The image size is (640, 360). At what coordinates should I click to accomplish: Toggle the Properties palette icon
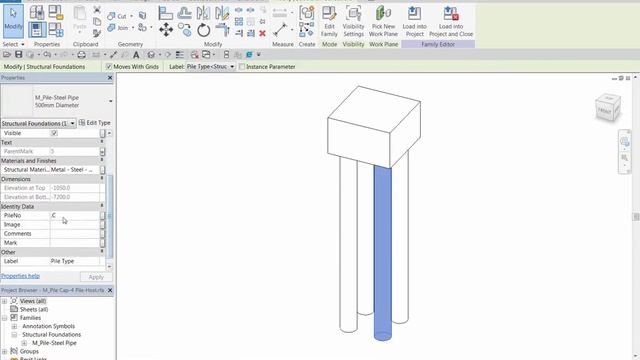pyautogui.click(x=37, y=30)
